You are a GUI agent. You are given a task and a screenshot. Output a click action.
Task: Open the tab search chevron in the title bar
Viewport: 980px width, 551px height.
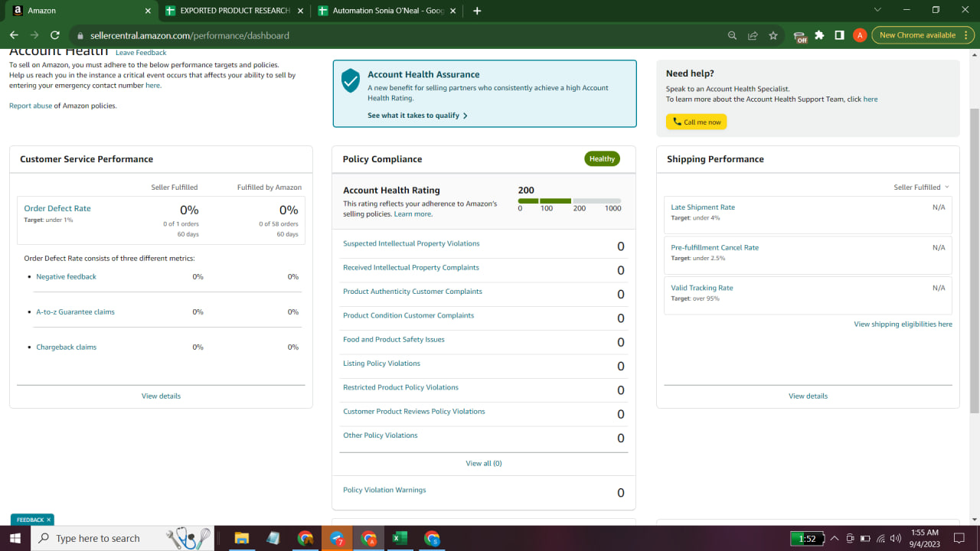[x=877, y=10]
